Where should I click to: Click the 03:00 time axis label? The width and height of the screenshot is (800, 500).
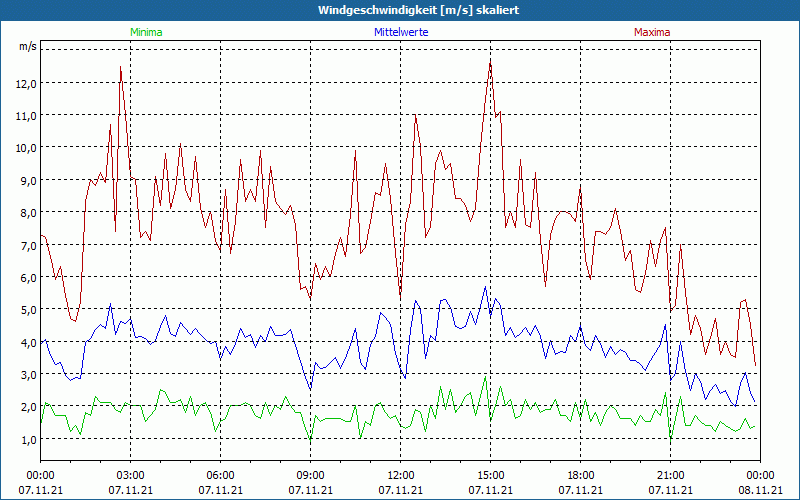point(131,476)
